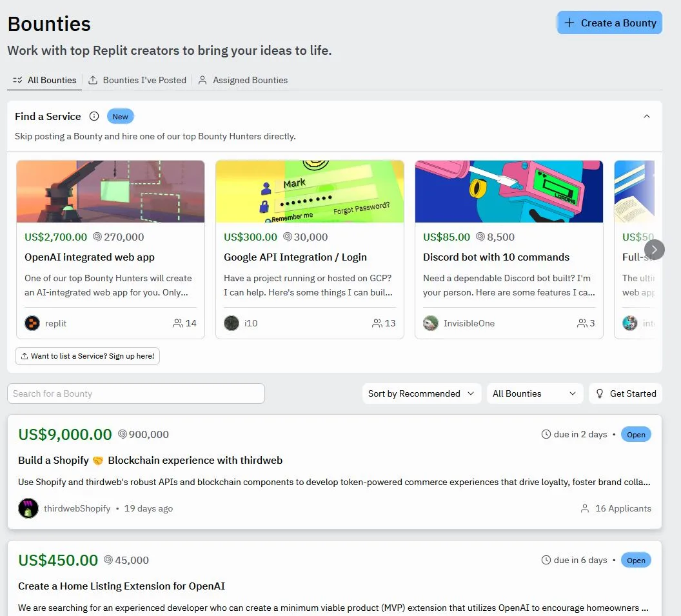
Task: Click the OpenAI integrated web app title
Action: [90, 257]
